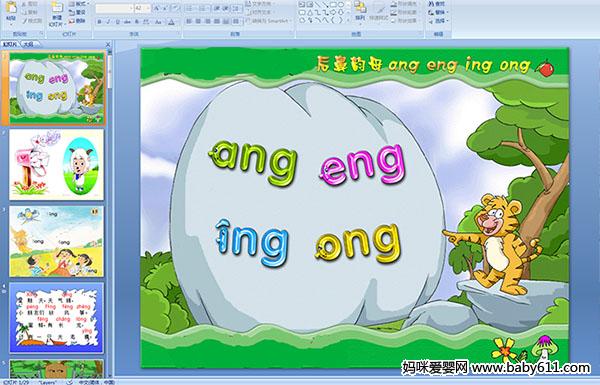Toggle underline formatting
600x385 pixels.
click(x=117, y=22)
